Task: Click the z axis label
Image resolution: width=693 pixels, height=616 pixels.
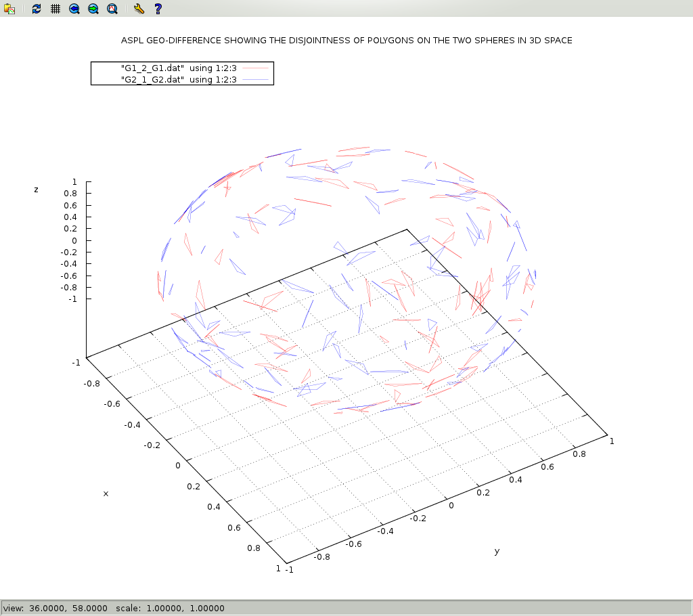Action: (36, 190)
